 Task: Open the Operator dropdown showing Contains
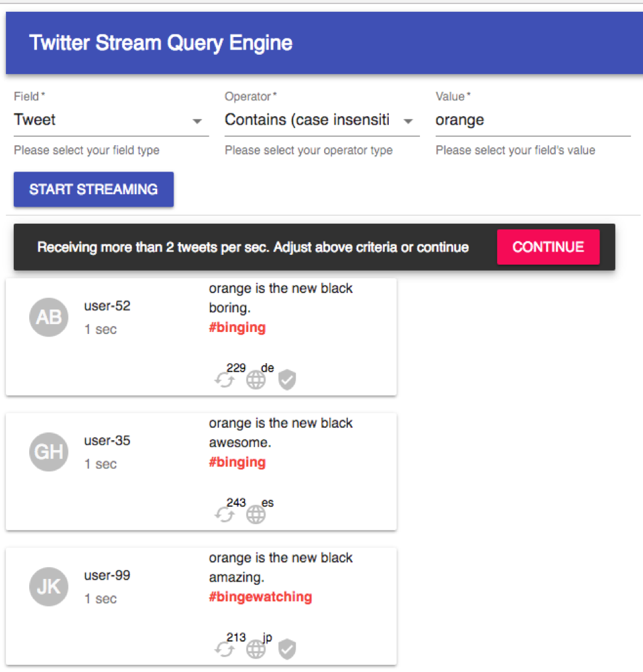[x=322, y=120]
